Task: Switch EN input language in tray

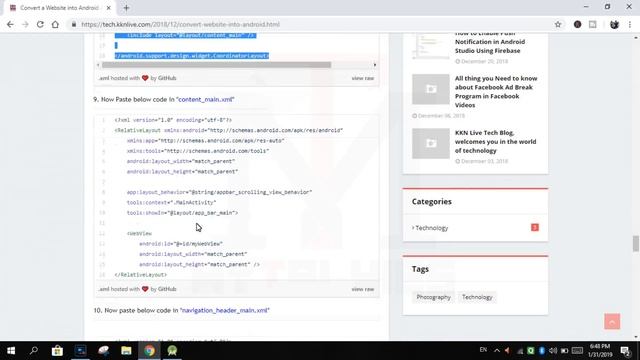Action: click(483, 350)
